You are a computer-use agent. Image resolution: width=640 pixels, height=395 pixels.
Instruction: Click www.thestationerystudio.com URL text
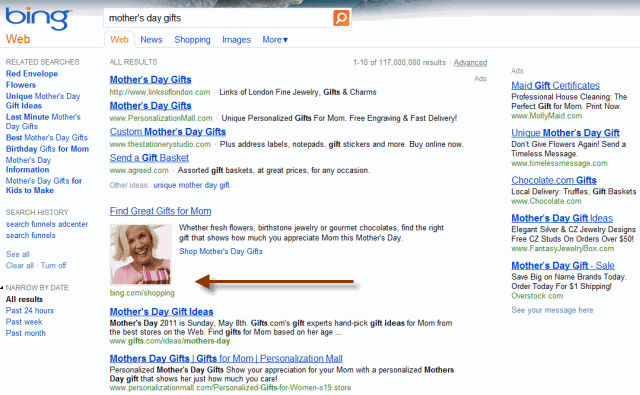click(160, 144)
